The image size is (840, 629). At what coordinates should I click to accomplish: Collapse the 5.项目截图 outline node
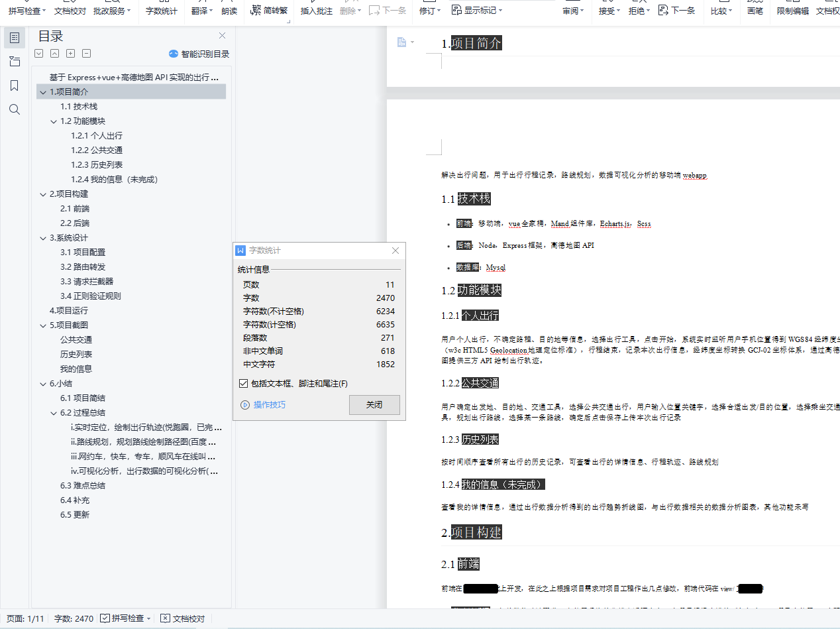(43, 325)
